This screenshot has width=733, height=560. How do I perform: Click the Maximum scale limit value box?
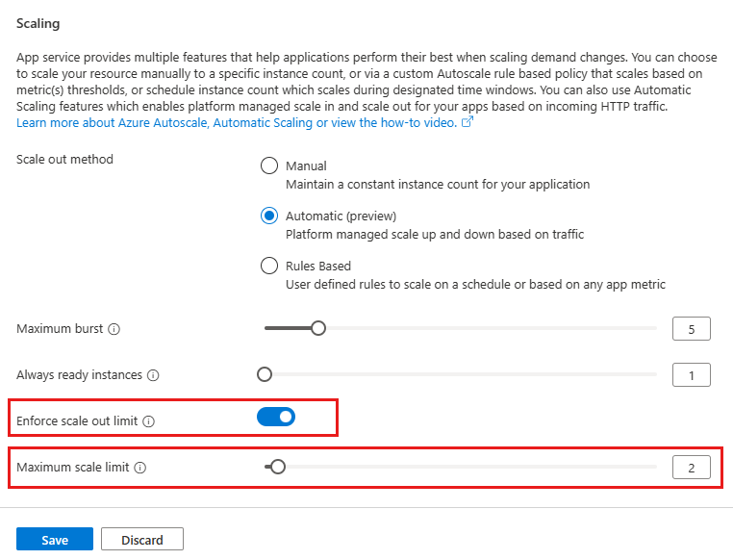692,468
